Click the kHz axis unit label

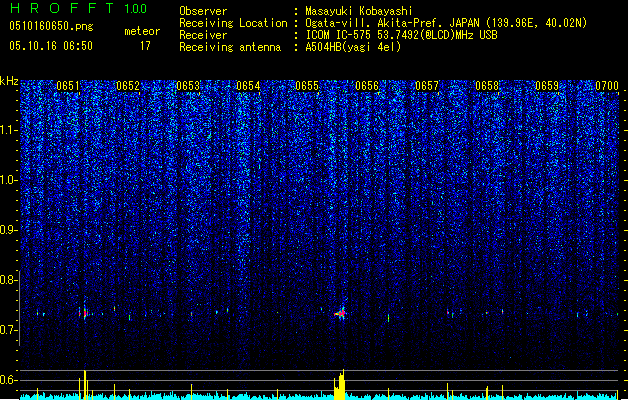point(9,81)
